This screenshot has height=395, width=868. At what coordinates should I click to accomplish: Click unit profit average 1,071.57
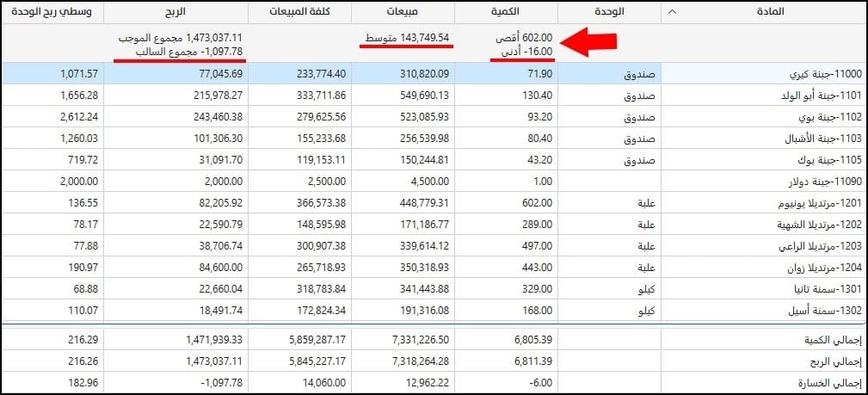point(80,74)
